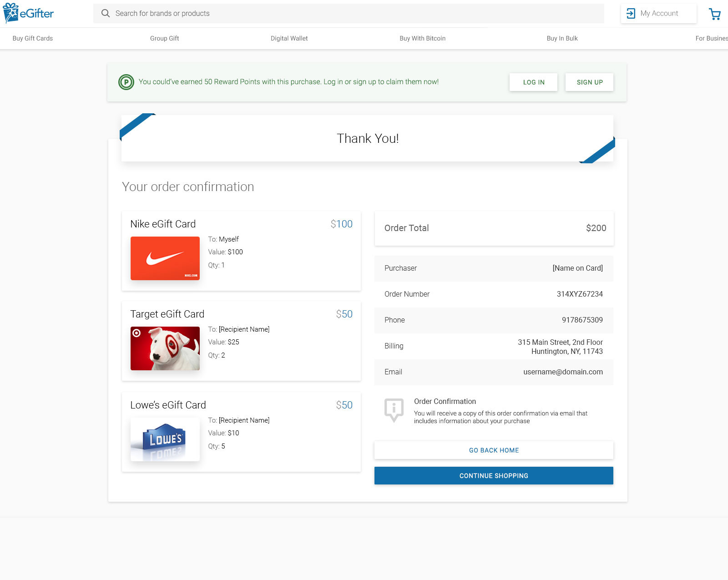Click order number 314XYZ67234
728x580 pixels.
[580, 294]
